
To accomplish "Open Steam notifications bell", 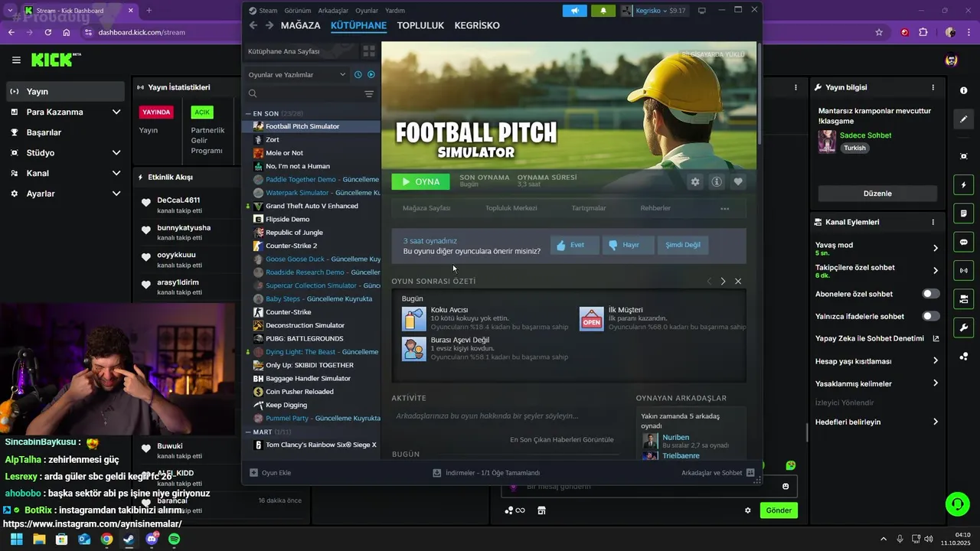I will 603,11.
